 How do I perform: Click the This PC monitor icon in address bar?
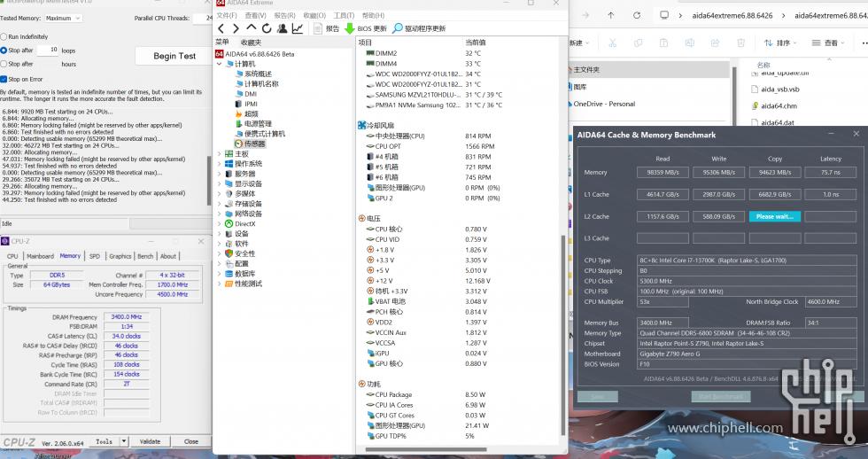(664, 15)
